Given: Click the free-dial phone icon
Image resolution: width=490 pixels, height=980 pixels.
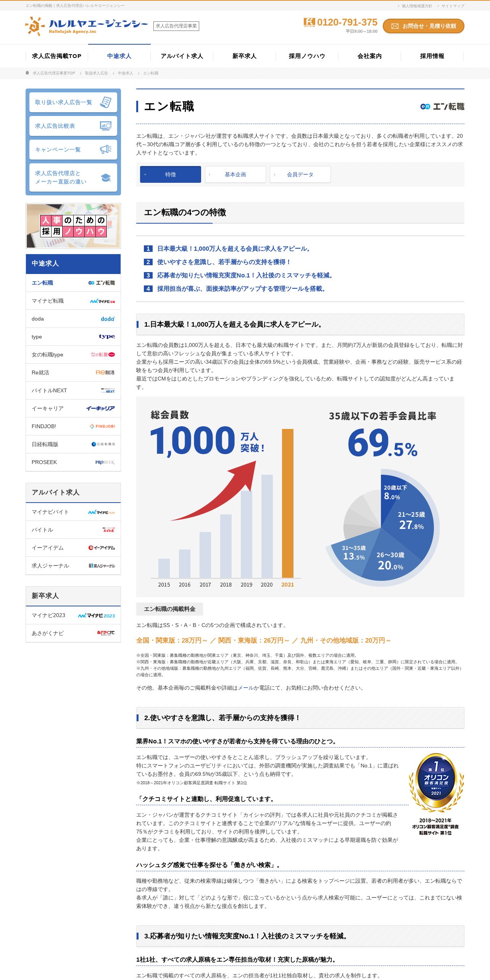Looking at the screenshot, I should (x=309, y=22).
